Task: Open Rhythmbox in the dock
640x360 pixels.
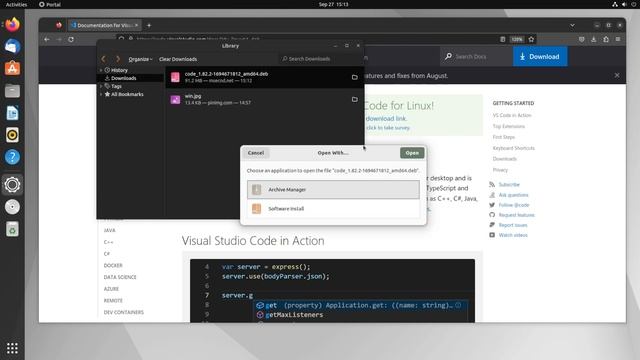Action: click(x=12, y=135)
